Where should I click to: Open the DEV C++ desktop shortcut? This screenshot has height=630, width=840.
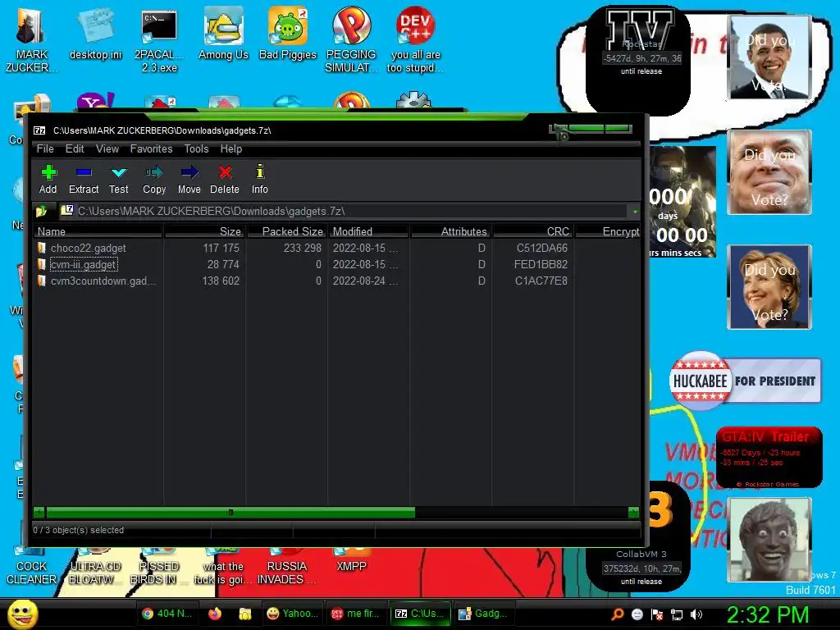click(x=415, y=40)
